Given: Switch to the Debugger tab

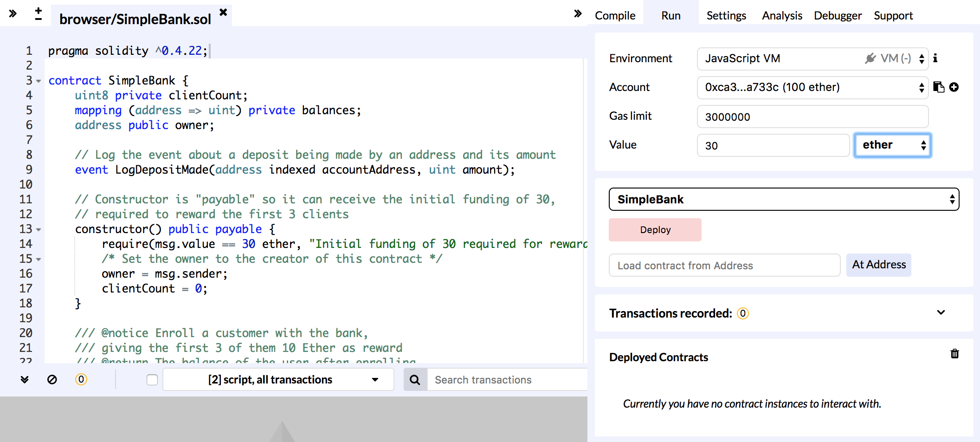Looking at the screenshot, I should click(x=838, y=15).
